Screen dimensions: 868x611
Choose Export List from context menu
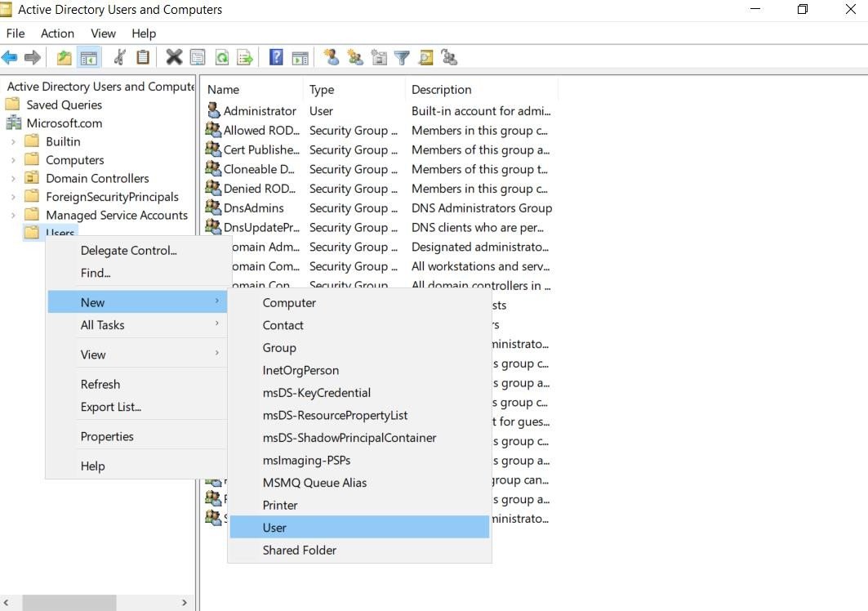pos(136,407)
